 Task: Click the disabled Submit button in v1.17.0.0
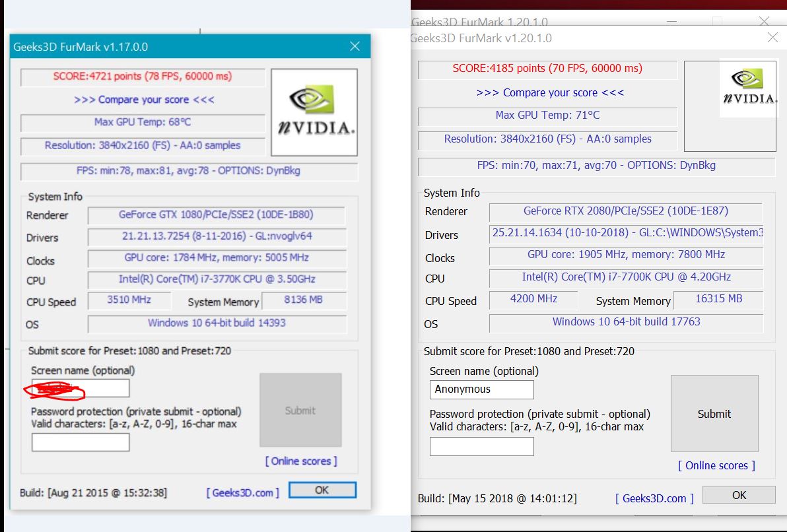pyautogui.click(x=300, y=410)
